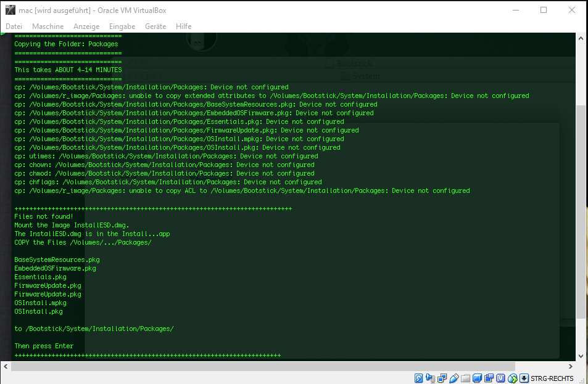Click the vertical scrollbar thumb
This screenshot has width=588, height=384.
[581, 212]
